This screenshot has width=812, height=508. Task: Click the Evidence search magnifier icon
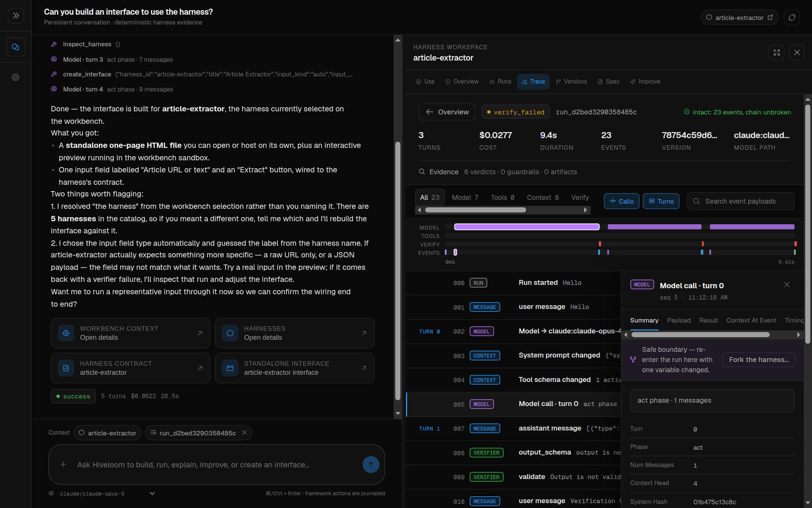pos(422,172)
